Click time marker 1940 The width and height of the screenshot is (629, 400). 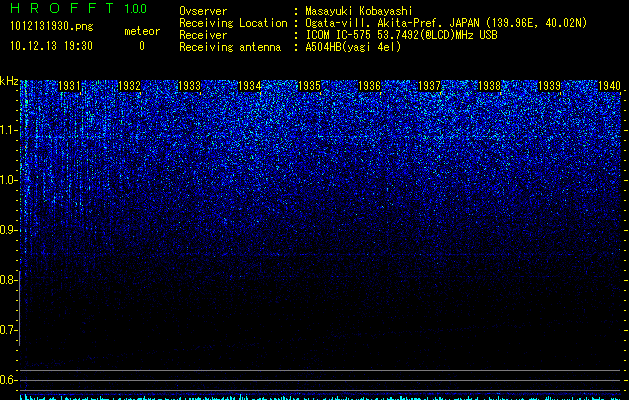pyautogui.click(x=609, y=85)
